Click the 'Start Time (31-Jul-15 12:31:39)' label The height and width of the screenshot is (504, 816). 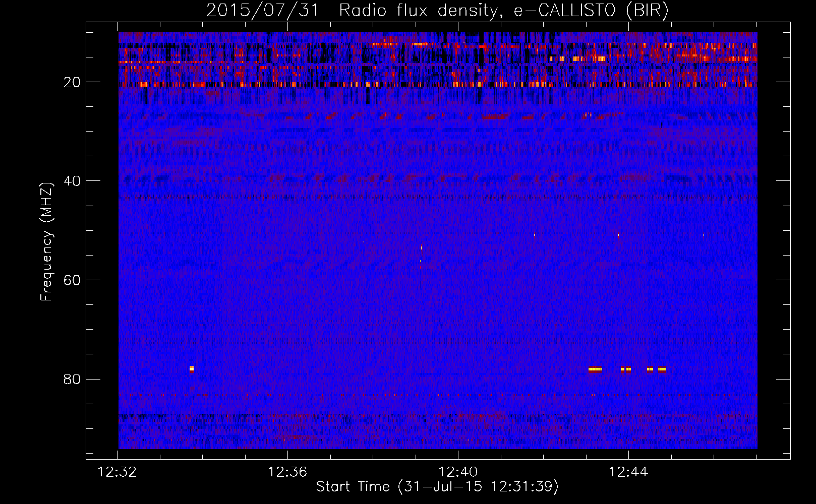tap(437, 487)
